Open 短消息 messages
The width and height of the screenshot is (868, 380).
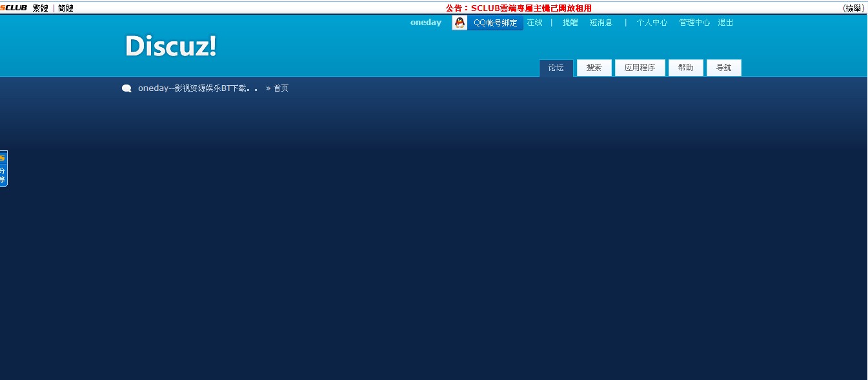(601, 23)
